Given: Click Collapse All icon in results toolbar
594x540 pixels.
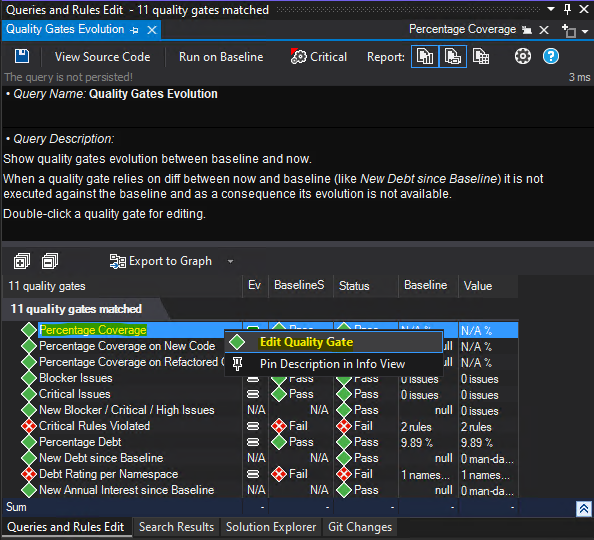Looking at the screenshot, I should coord(50,261).
